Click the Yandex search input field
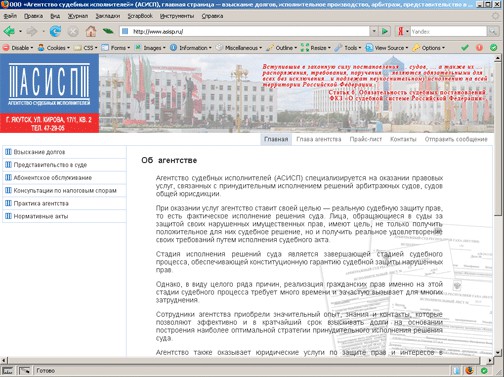This screenshot has width=504, height=377. pyautogui.click(x=448, y=32)
